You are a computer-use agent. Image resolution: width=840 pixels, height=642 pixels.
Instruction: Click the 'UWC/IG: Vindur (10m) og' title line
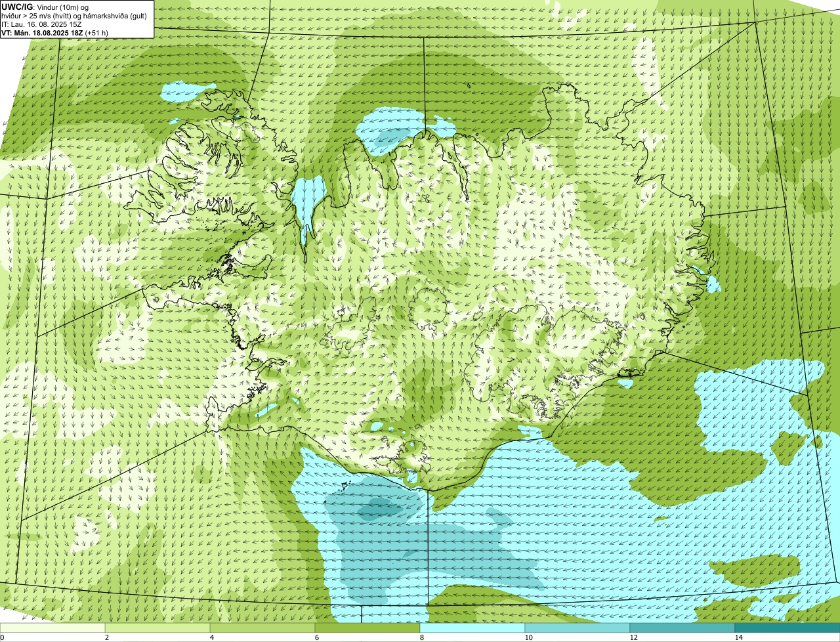45,7
